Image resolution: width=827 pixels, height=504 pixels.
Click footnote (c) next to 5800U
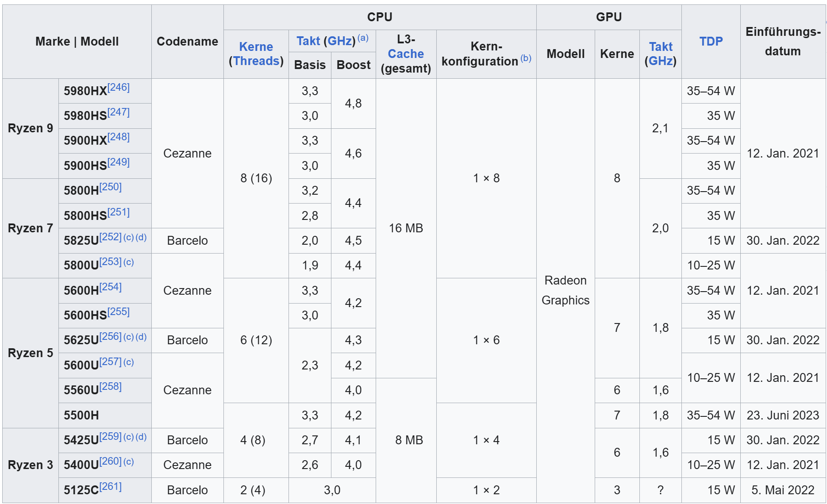[x=129, y=262]
